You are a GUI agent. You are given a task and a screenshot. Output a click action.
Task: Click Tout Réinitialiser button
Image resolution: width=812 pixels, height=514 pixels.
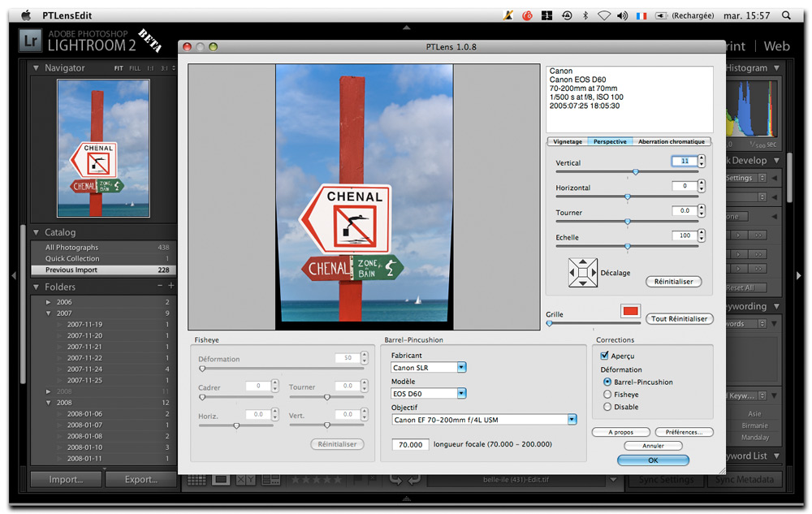coord(680,319)
